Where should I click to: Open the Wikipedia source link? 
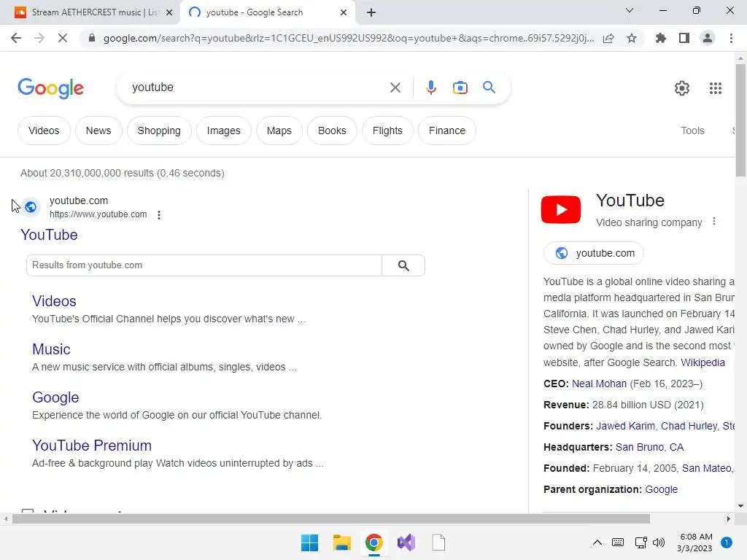[x=703, y=362]
